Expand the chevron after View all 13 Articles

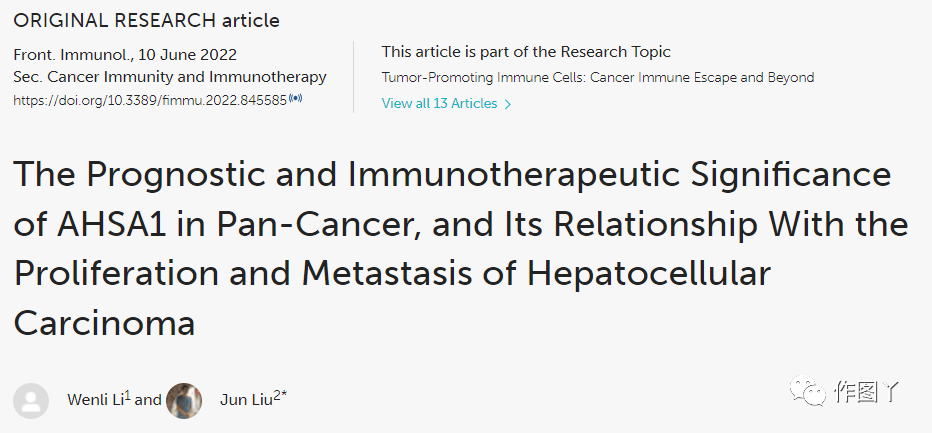[x=508, y=104]
